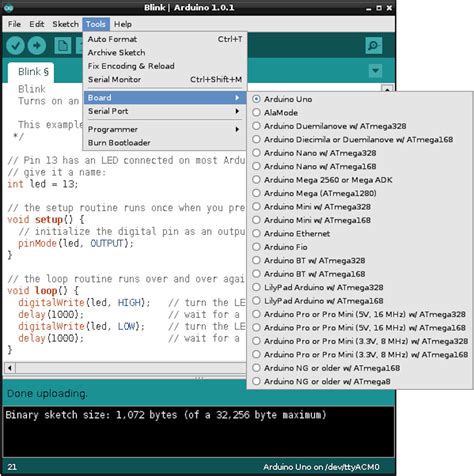Image resolution: width=474 pixels, height=476 pixels.
Task: Select Arduino Mini w/ ATmega328
Action: point(360,207)
